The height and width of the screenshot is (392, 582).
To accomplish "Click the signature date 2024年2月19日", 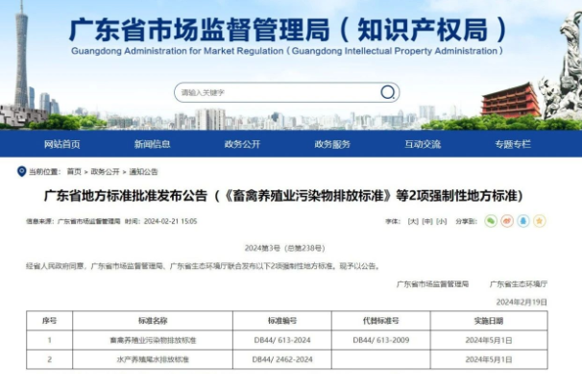I will pyautogui.click(x=521, y=302).
